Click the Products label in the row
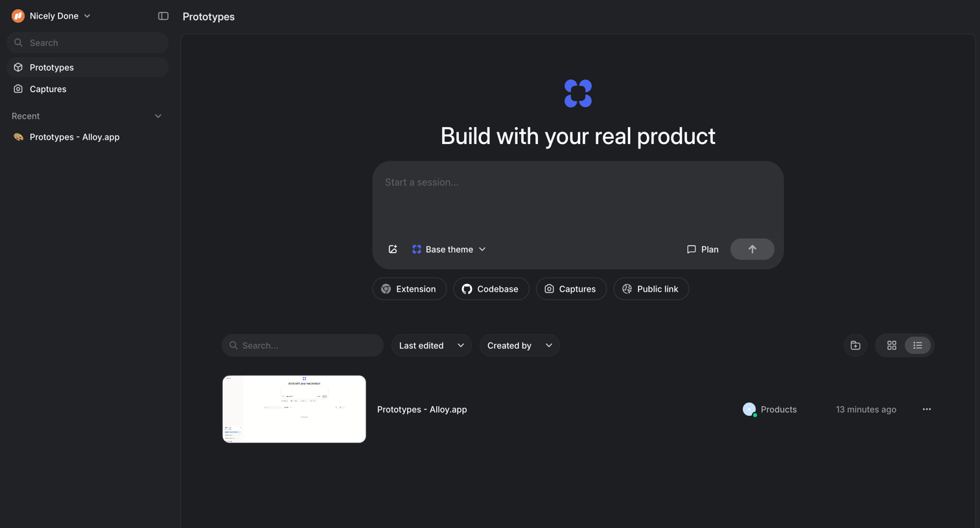The height and width of the screenshot is (528, 980). (x=778, y=409)
